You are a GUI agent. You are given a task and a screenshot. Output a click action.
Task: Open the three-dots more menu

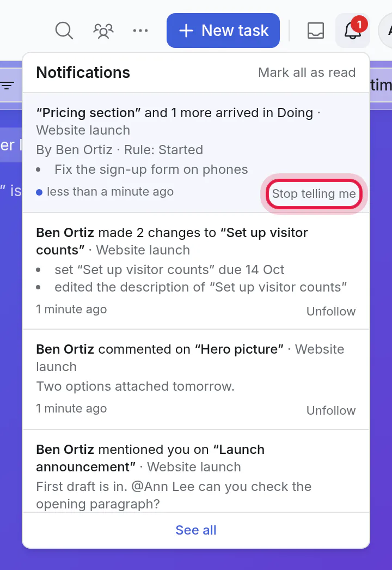tap(140, 31)
